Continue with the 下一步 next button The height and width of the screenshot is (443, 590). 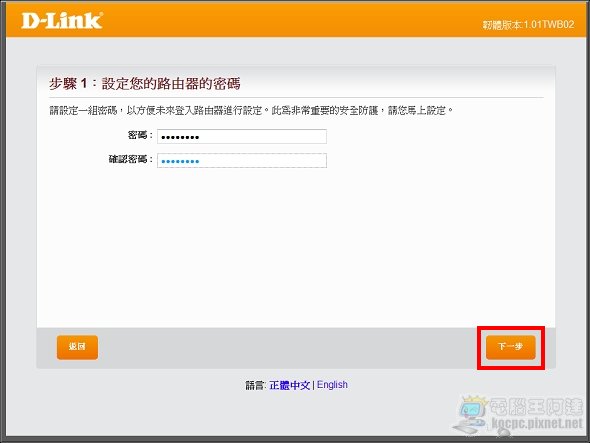pyautogui.click(x=511, y=347)
